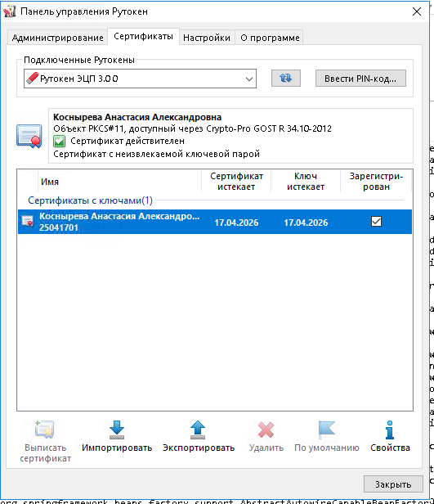
Task: Click the 'Ввести PIN-код...' button
Action: pyautogui.click(x=360, y=79)
